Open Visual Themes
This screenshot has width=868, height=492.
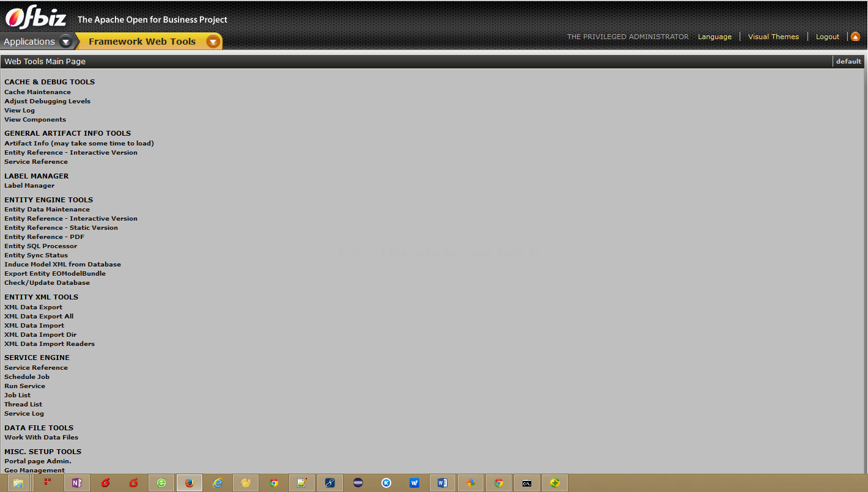(773, 37)
